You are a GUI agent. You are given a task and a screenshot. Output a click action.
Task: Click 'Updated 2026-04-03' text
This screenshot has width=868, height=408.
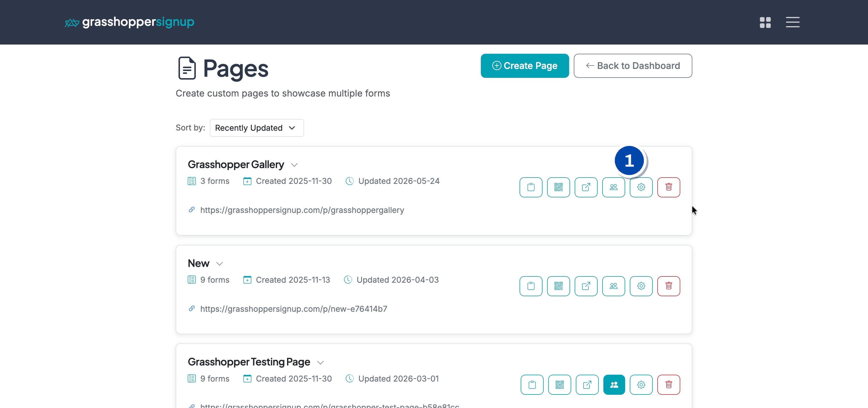pos(398,280)
